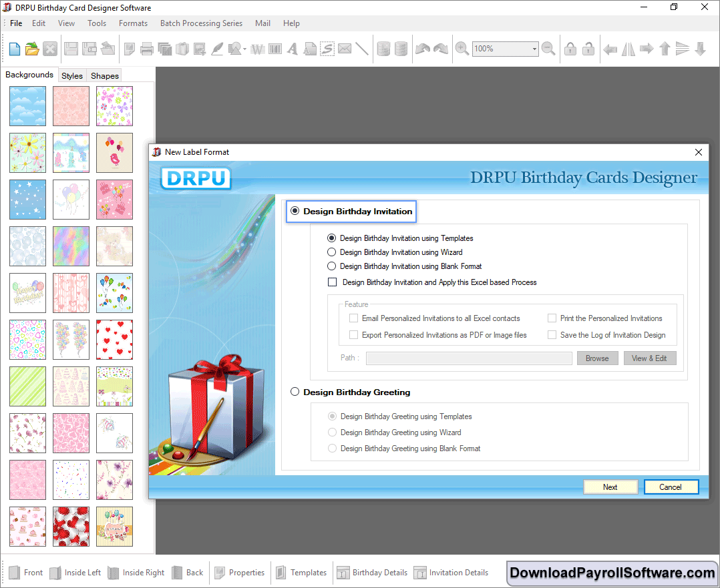Open the Formats menu

pyautogui.click(x=133, y=23)
